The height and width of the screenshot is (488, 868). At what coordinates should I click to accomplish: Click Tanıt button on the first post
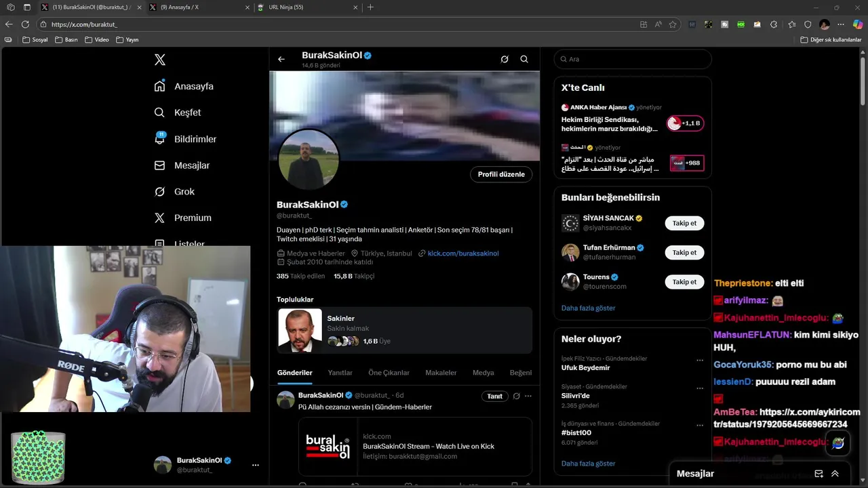(x=495, y=396)
